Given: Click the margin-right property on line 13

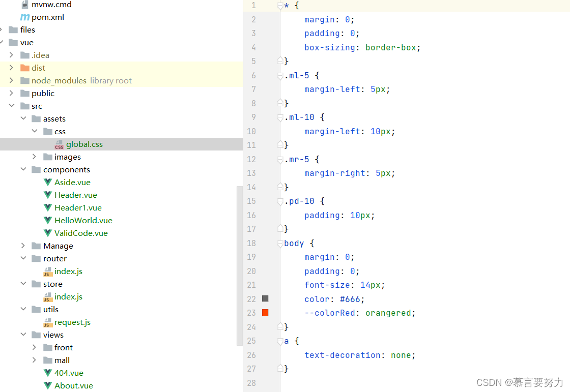Looking at the screenshot, I should point(335,173).
